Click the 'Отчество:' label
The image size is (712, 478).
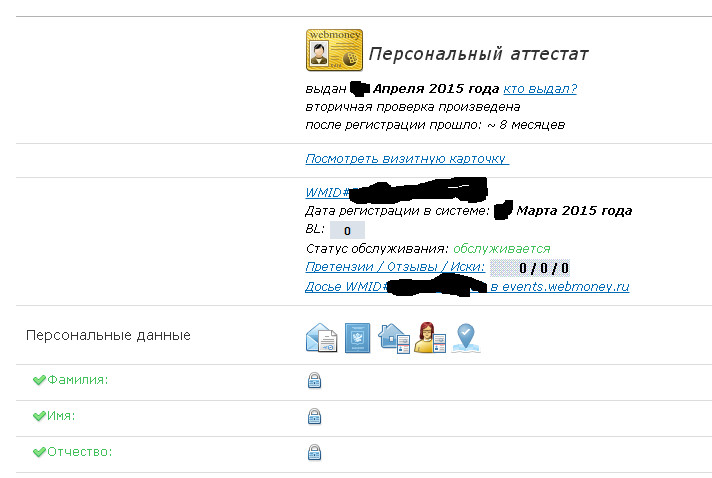80,452
